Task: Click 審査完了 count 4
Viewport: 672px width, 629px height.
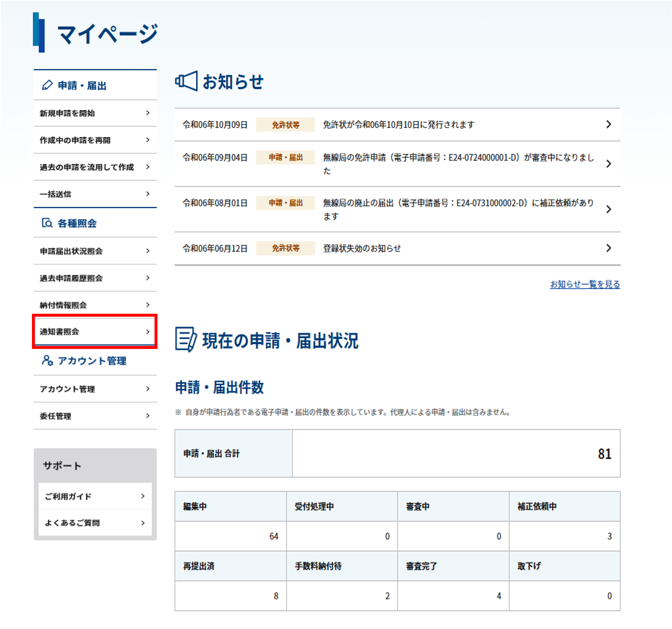Action: (499, 596)
